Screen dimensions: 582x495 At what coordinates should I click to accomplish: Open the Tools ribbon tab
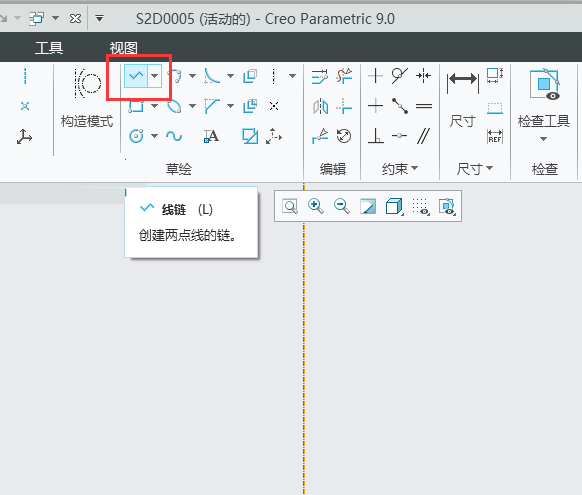[49, 48]
